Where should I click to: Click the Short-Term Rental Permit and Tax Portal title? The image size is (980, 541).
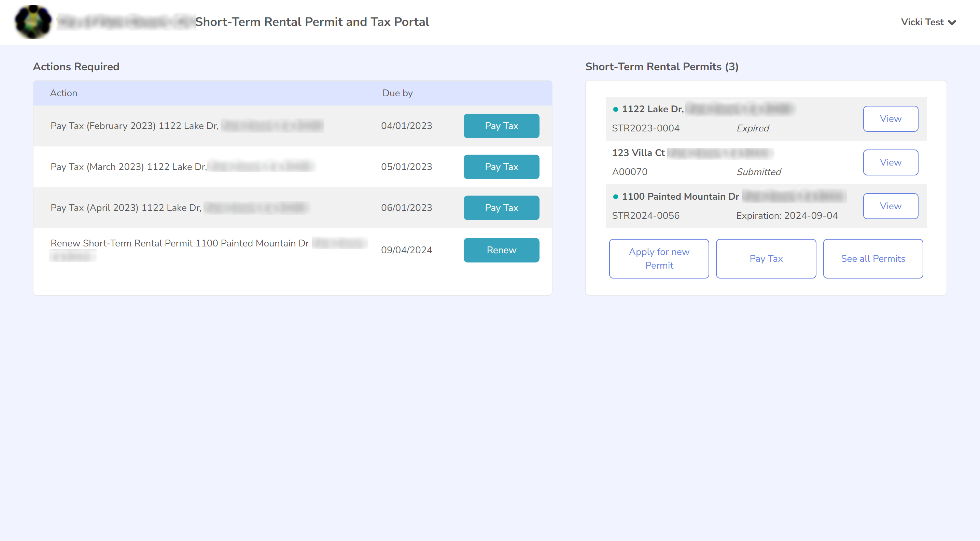[x=312, y=22]
